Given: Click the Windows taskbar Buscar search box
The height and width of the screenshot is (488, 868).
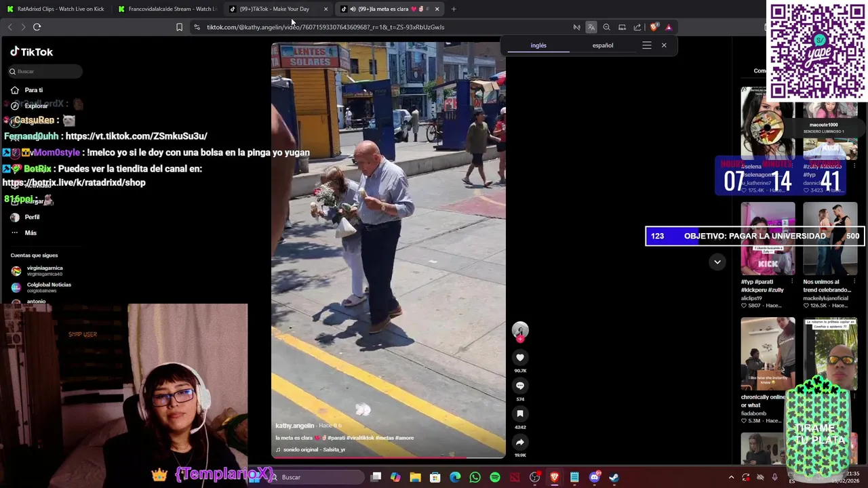Looking at the screenshot, I should 315,477.
